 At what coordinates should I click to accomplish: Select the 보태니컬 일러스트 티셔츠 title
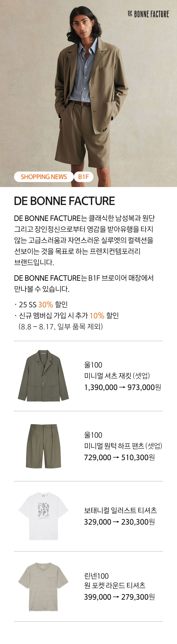click(x=120, y=510)
